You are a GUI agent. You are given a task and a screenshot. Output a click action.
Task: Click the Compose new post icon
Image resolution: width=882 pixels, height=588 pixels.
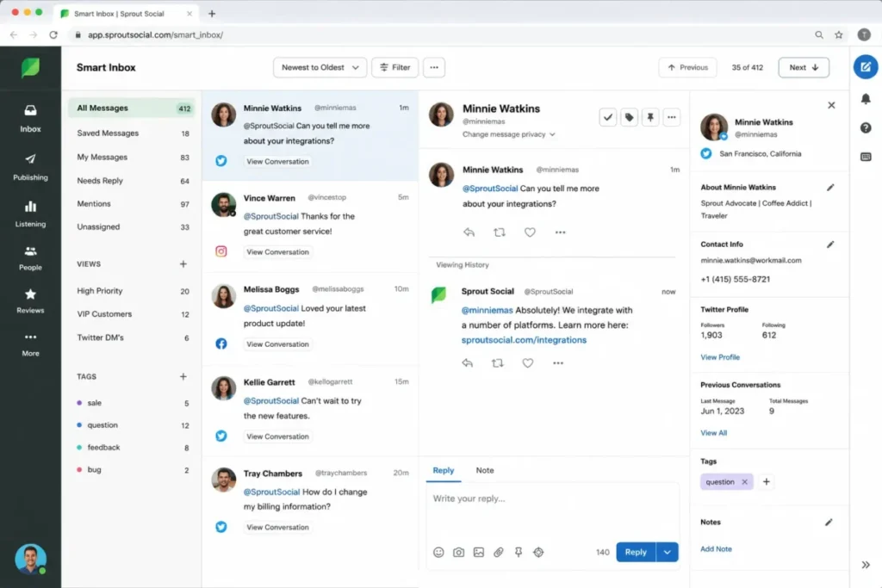[865, 67]
